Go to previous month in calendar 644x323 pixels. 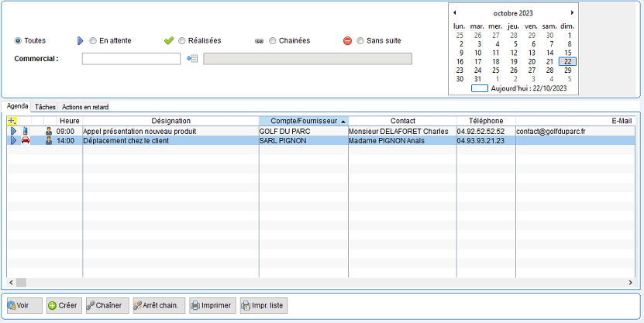[455, 13]
